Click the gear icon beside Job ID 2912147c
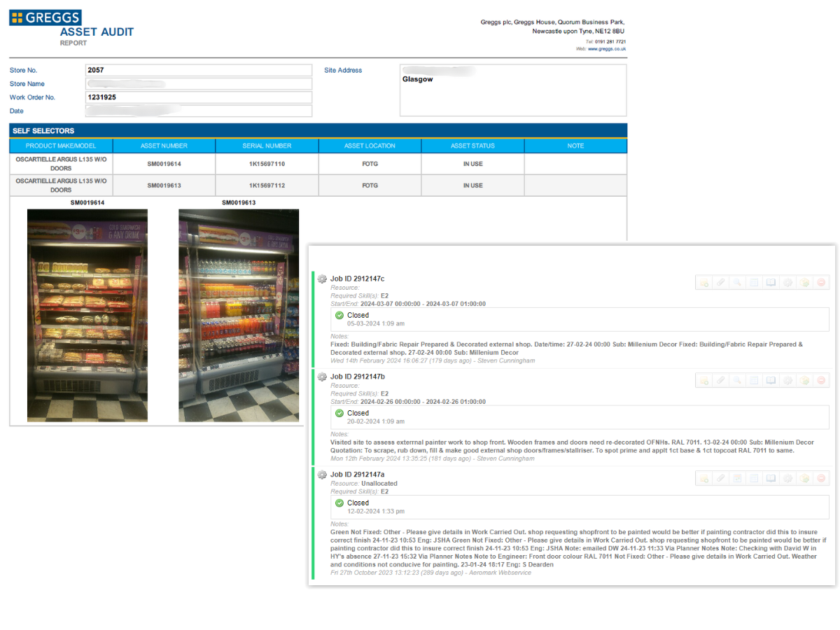The height and width of the screenshot is (630, 840). click(322, 279)
